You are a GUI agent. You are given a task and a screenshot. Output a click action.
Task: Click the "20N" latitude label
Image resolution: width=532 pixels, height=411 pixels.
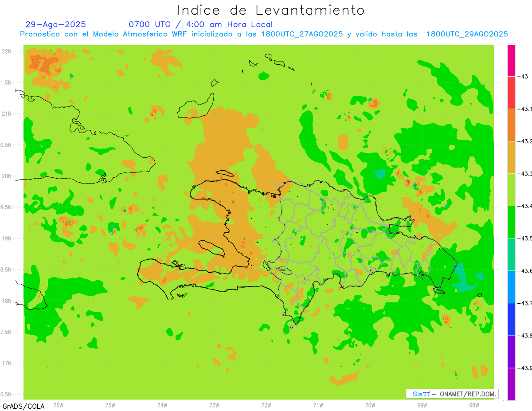coord(7,176)
